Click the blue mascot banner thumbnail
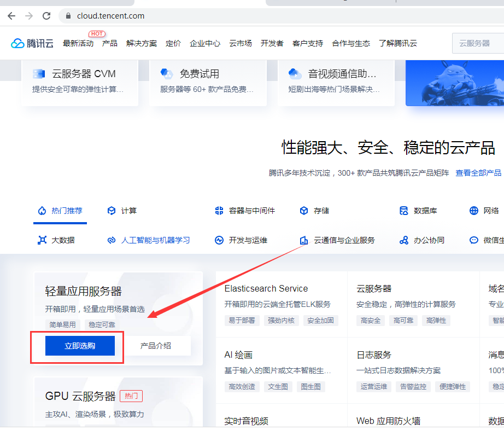This screenshot has width=504, height=430. click(455, 83)
